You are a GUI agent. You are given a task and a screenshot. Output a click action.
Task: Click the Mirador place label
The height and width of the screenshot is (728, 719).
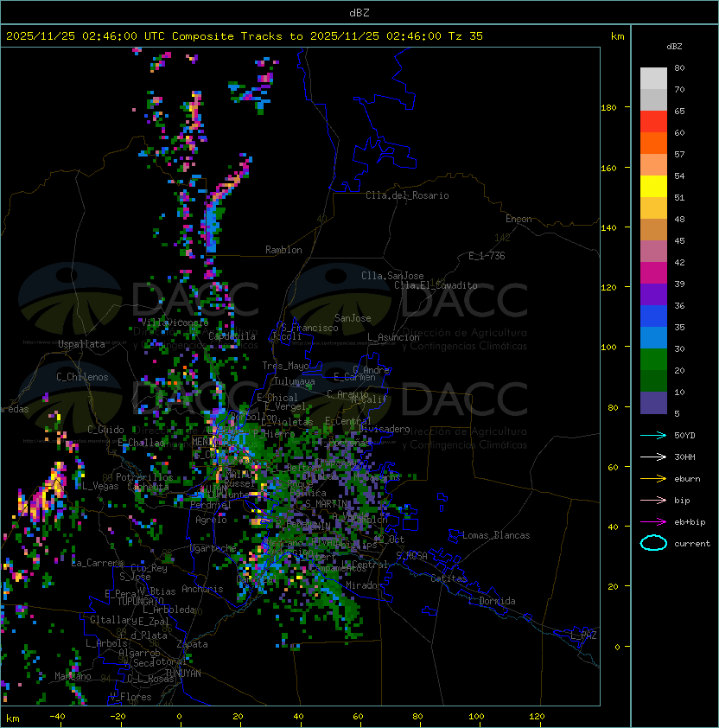365,585
